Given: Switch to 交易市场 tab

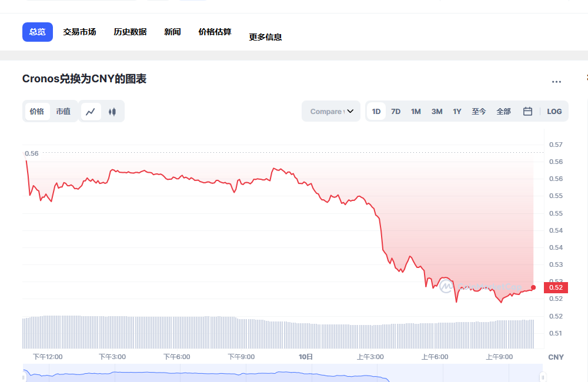Looking at the screenshot, I should [x=79, y=32].
